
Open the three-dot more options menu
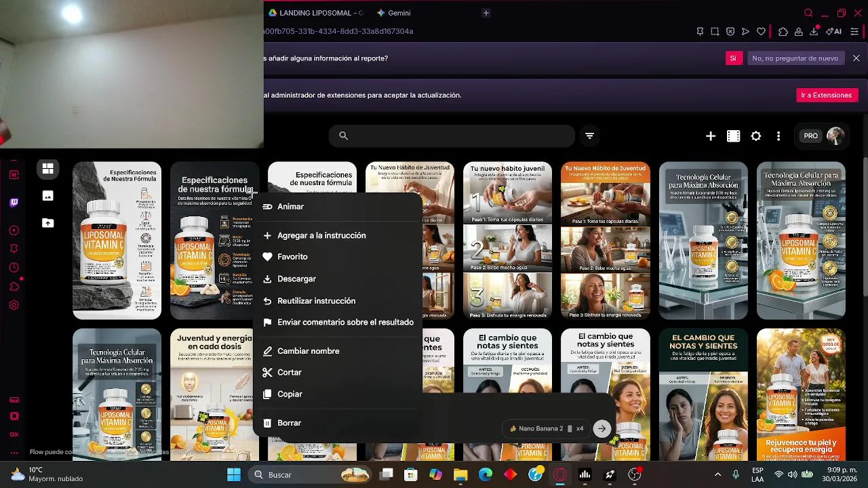[778, 136]
